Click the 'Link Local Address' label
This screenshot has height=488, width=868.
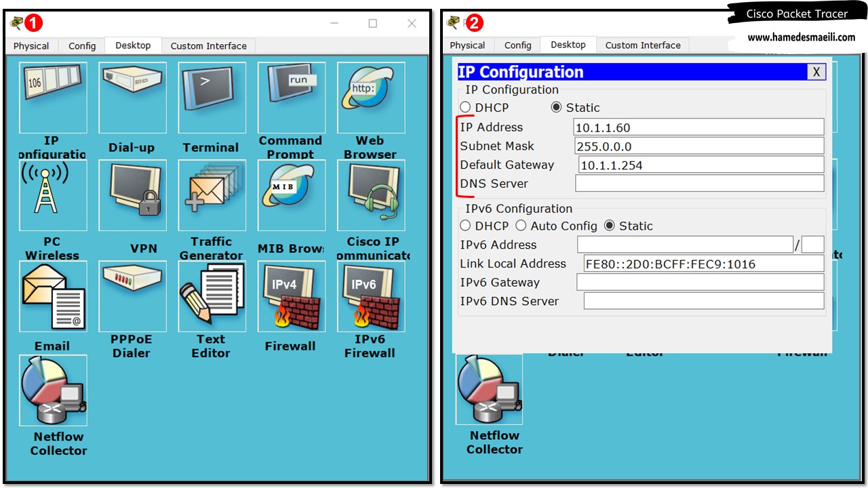point(513,264)
